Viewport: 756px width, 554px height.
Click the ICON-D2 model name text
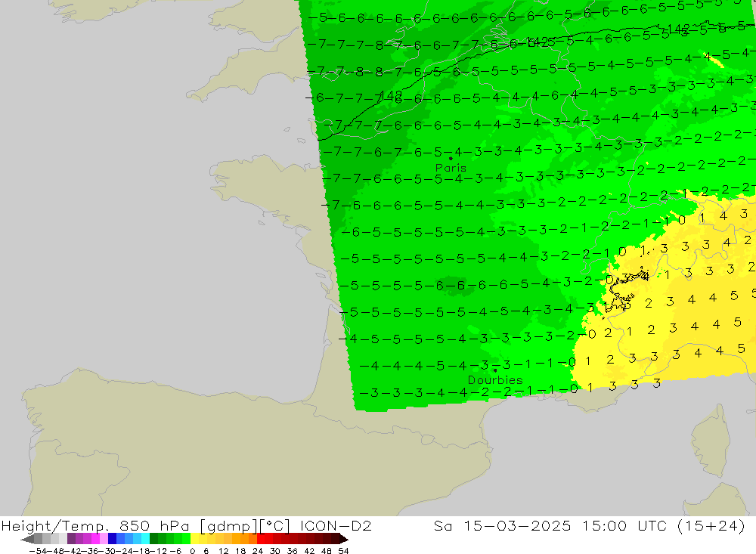336,525
